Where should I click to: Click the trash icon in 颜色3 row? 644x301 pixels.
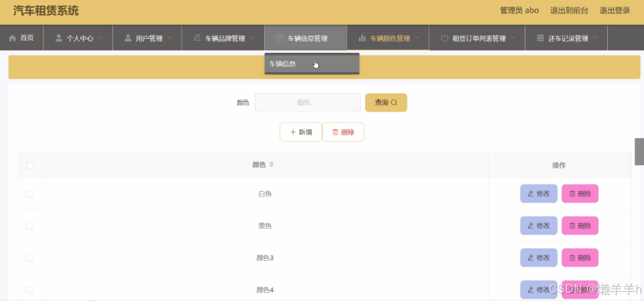[x=572, y=258]
